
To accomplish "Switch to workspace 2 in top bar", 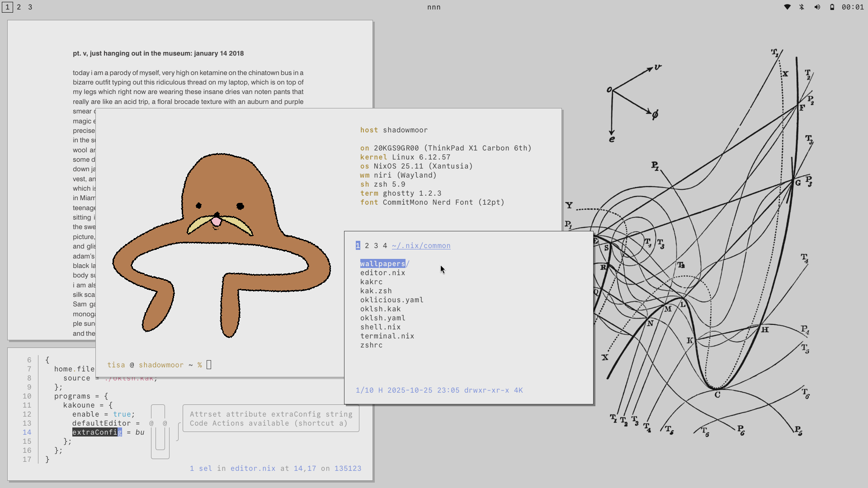I will [19, 7].
